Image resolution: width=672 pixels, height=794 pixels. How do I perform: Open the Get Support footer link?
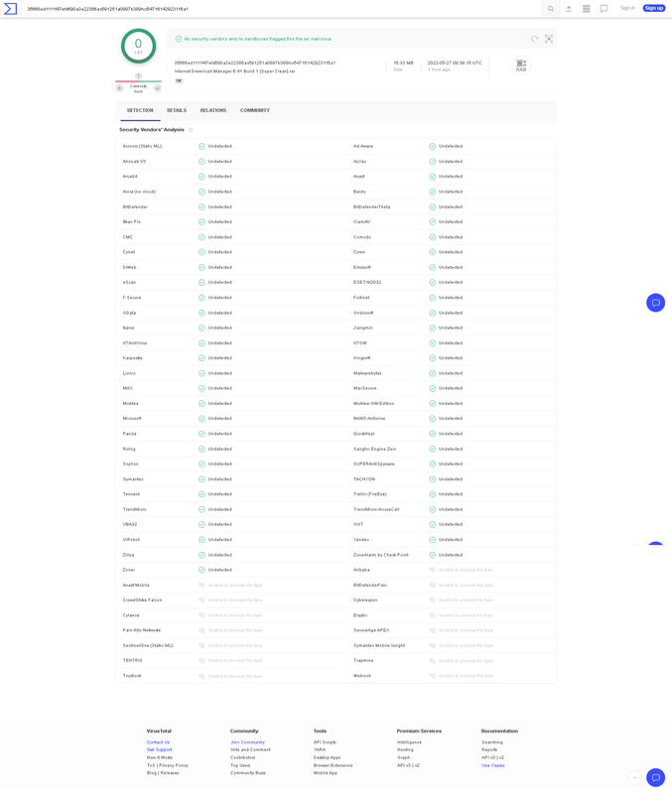pyautogui.click(x=159, y=749)
